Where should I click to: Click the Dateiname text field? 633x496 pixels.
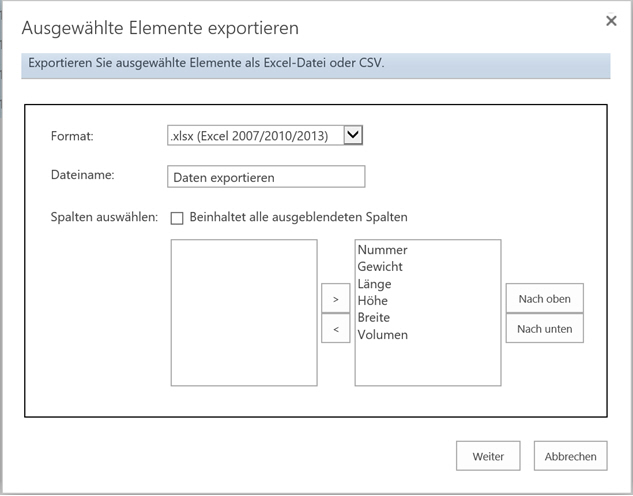266,177
